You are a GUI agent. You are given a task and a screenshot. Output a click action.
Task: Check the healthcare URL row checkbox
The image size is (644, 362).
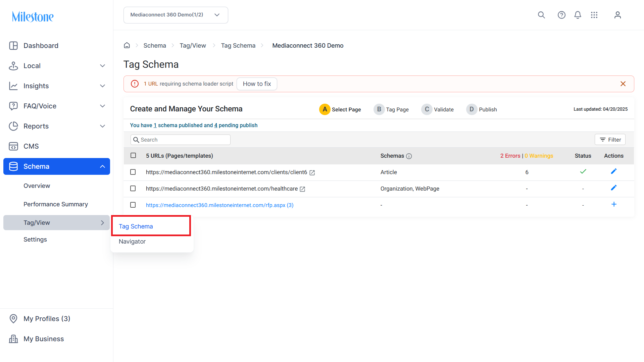(x=133, y=188)
